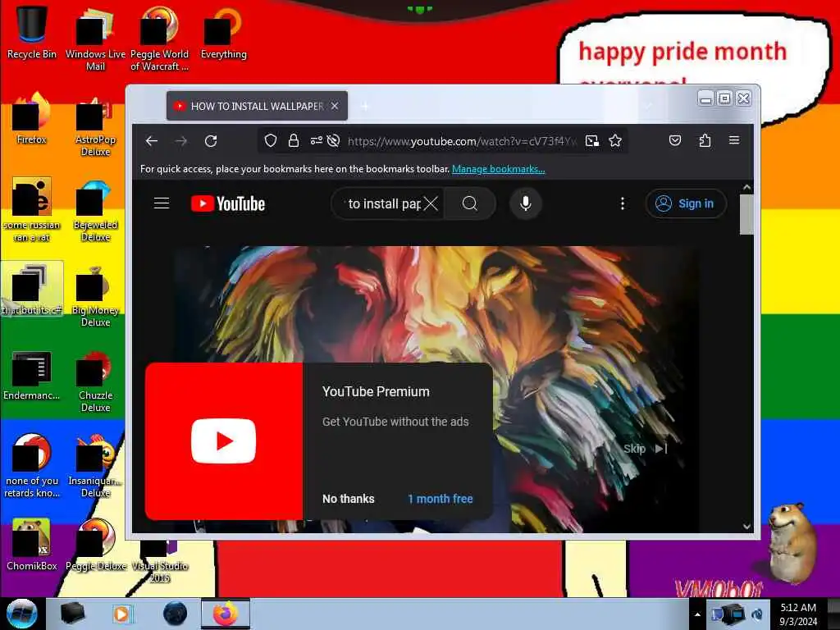Skip the video ad
Viewport: 840px width, 630px height.
[x=645, y=449]
